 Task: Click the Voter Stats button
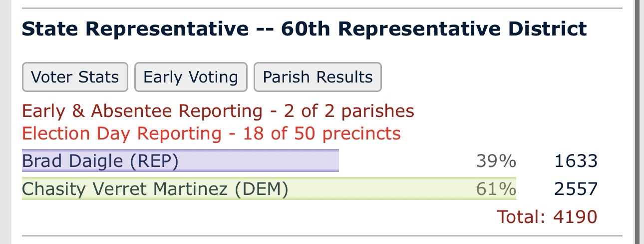[x=75, y=77]
